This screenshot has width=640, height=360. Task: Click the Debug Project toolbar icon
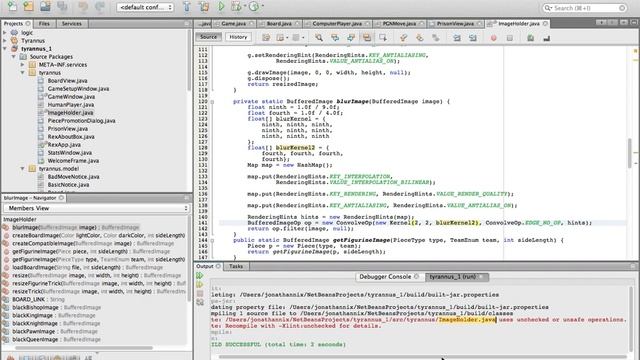tap(236, 6)
